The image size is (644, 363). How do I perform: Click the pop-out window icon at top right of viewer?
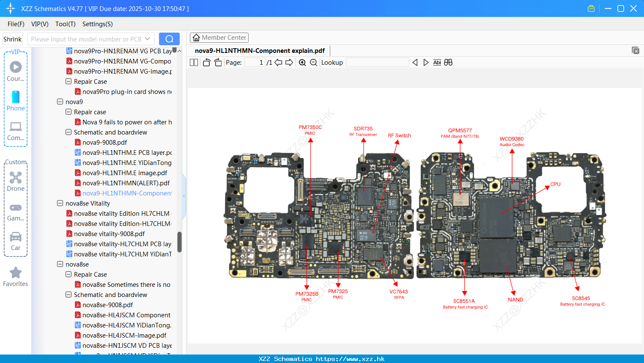pos(636,50)
